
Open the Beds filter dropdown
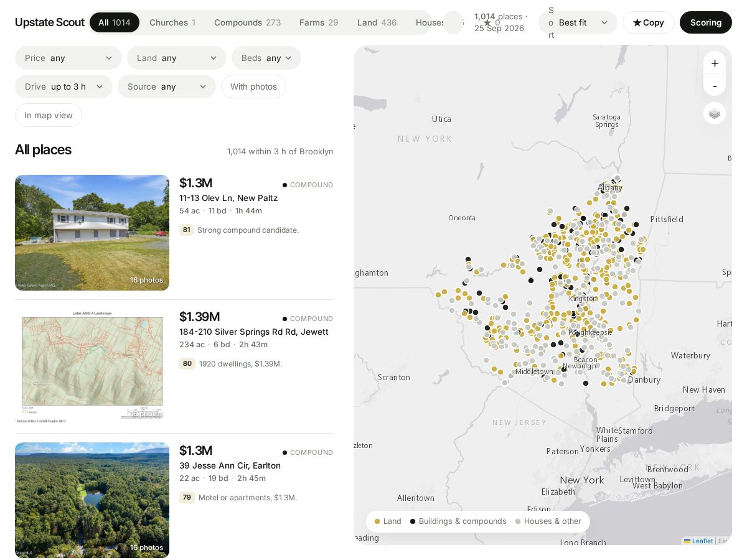[266, 58]
